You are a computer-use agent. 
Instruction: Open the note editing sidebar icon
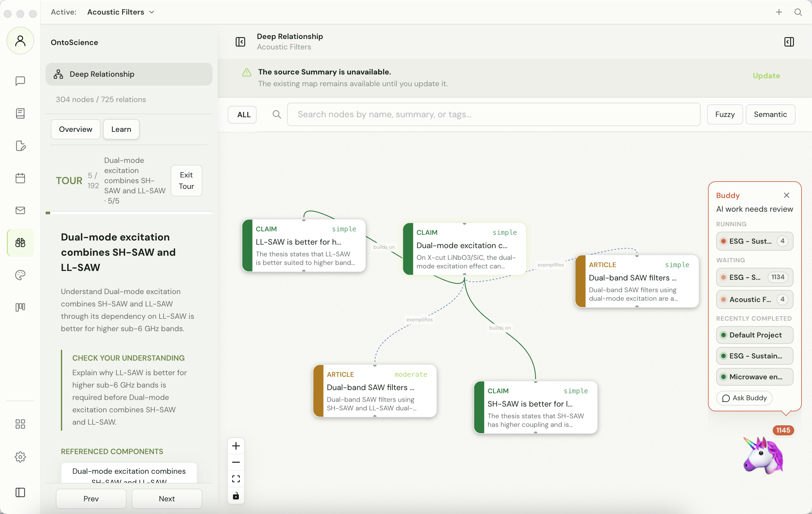[20, 146]
